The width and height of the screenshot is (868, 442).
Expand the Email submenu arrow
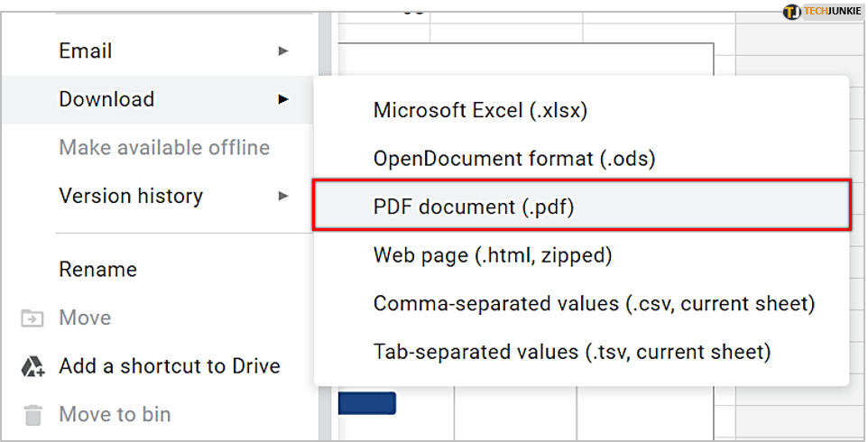coord(283,51)
